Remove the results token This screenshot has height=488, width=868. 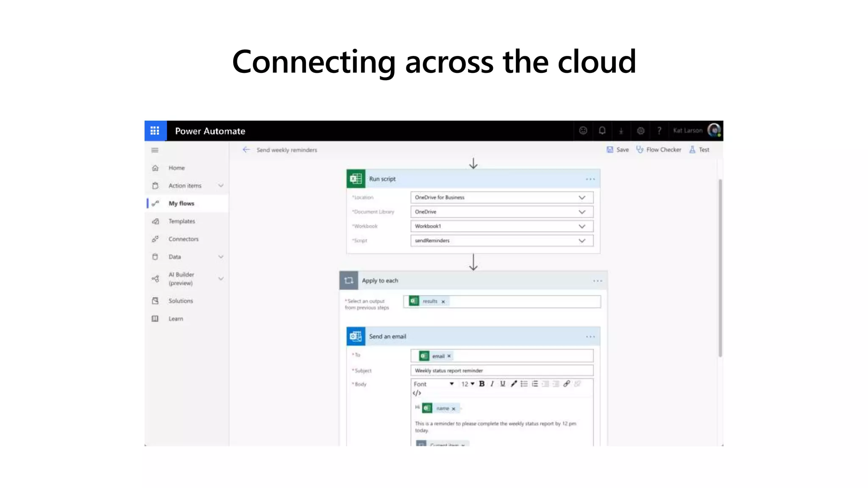(x=443, y=302)
